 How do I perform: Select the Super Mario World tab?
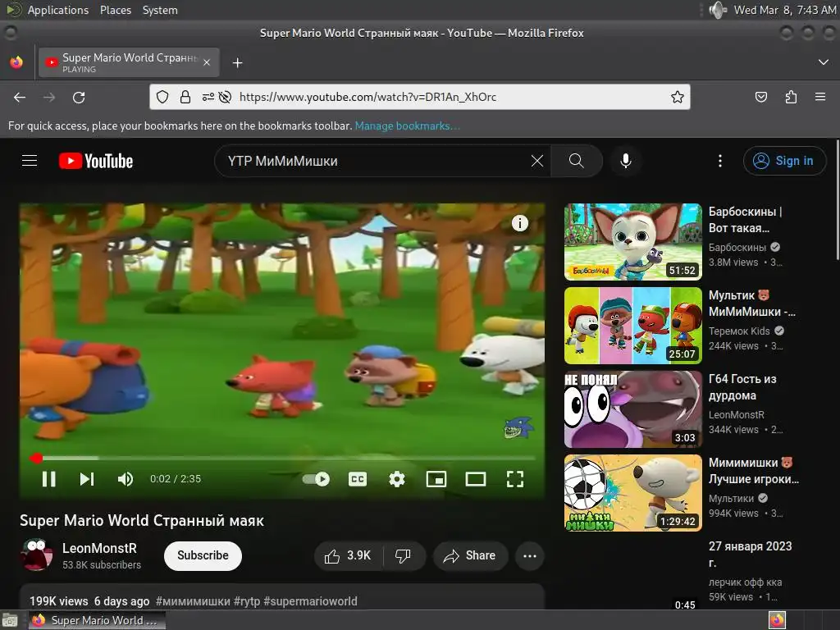coord(129,62)
